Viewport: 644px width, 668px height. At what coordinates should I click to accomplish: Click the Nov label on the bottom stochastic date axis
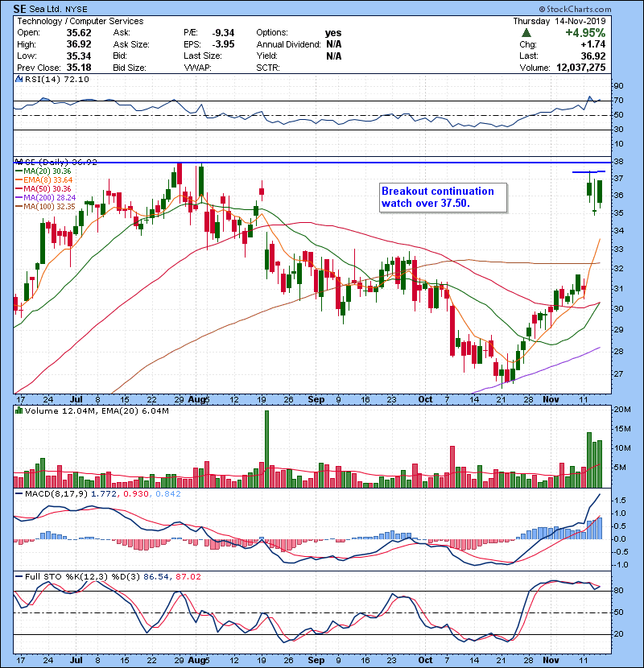(551, 660)
